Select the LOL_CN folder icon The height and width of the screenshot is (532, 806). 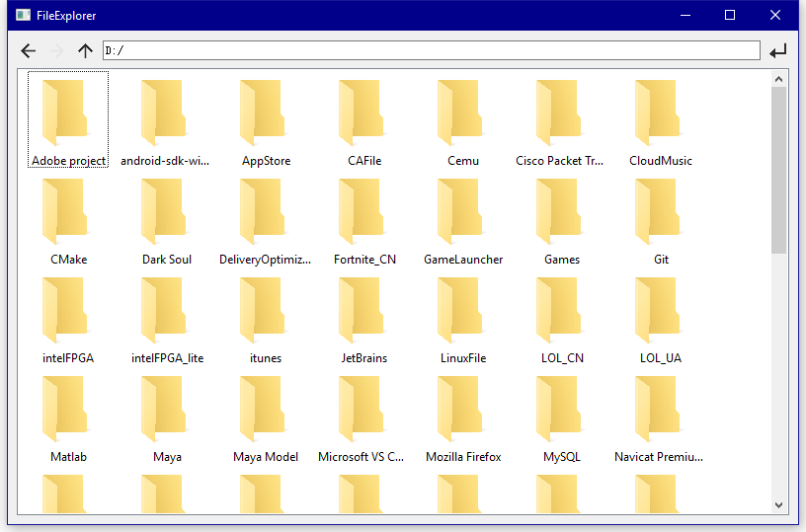(558, 310)
